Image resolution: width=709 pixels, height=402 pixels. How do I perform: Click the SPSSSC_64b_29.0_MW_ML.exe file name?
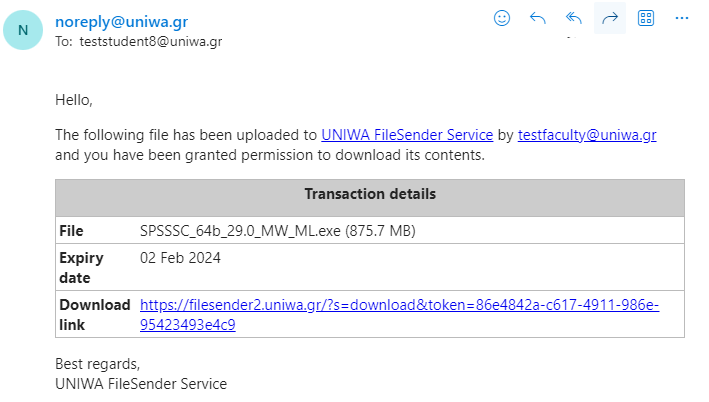pos(240,231)
